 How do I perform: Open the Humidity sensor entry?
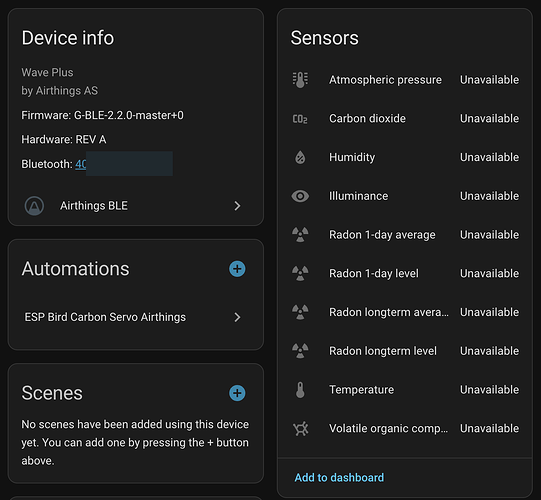click(405, 157)
